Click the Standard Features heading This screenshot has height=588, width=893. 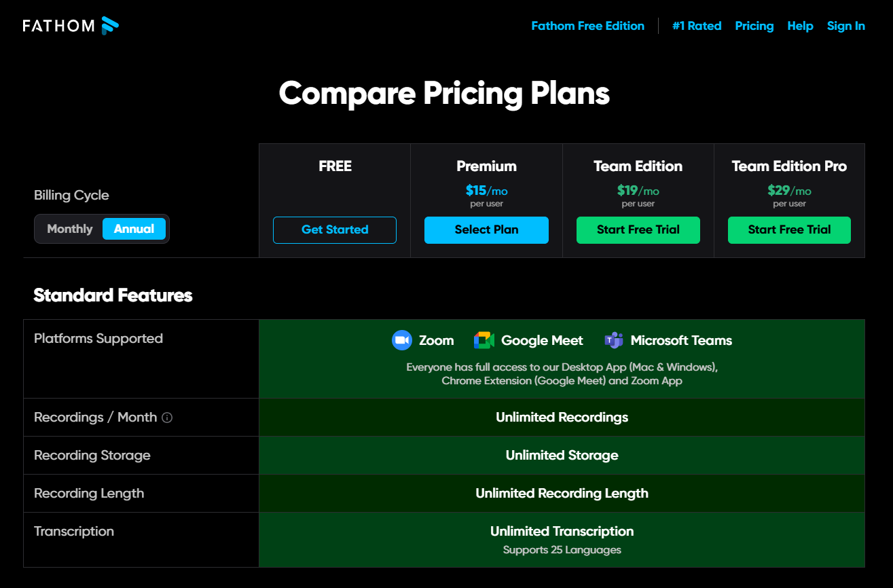point(113,295)
